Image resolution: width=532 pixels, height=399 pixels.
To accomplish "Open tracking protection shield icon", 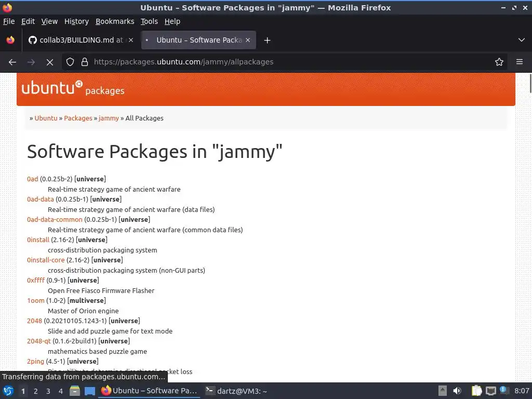I will coord(70,62).
